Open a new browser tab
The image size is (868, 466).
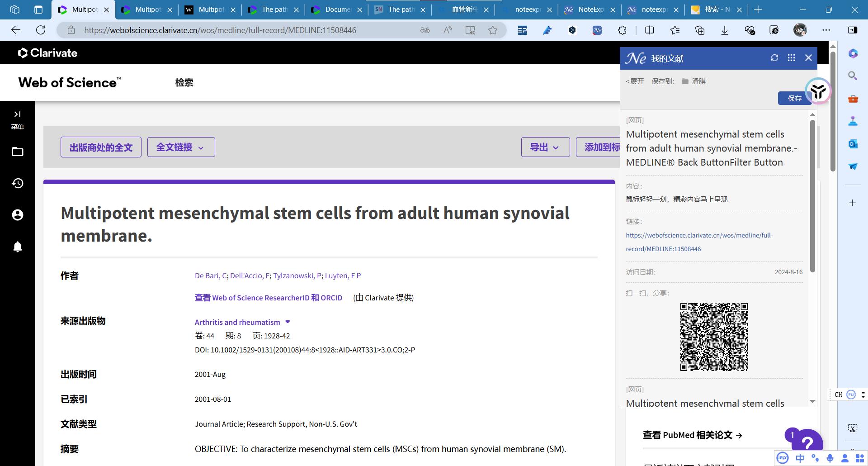pos(758,10)
